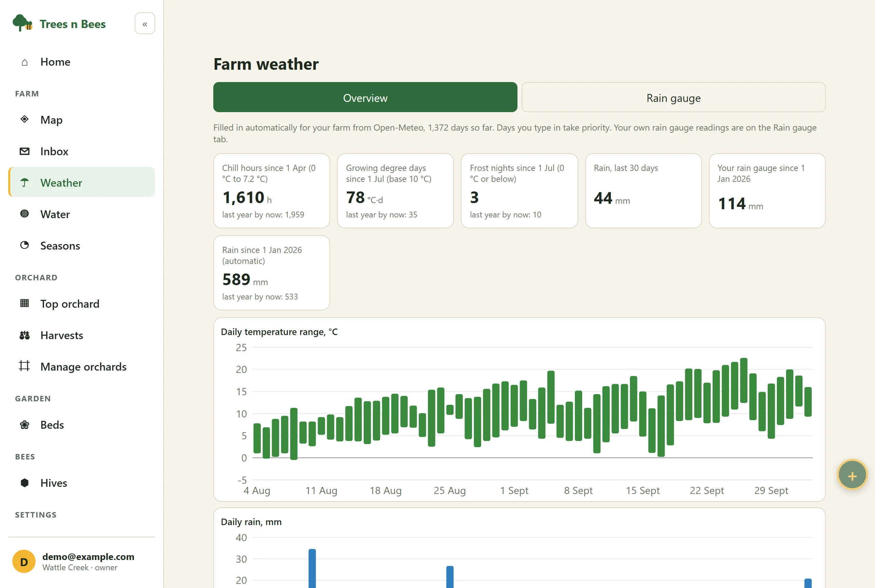
Task: Click the Top orchard label text
Action: click(70, 304)
